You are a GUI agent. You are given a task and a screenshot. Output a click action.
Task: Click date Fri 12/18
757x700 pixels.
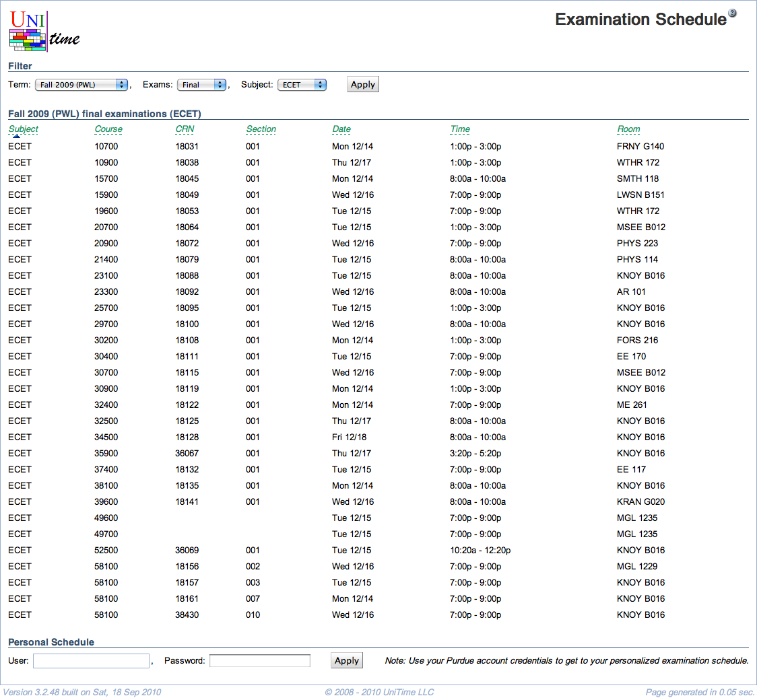349,437
